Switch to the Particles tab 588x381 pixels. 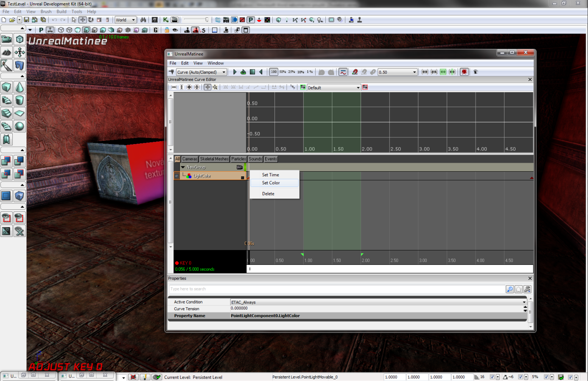238,159
